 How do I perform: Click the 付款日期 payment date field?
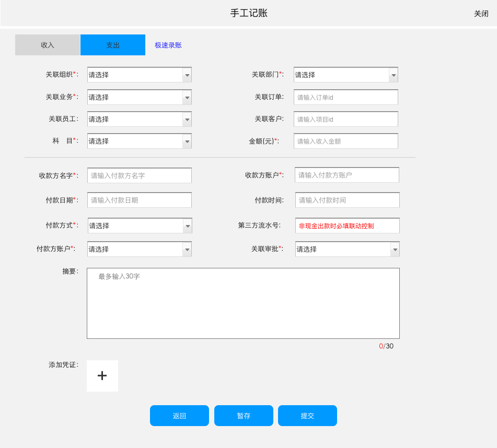[139, 200]
